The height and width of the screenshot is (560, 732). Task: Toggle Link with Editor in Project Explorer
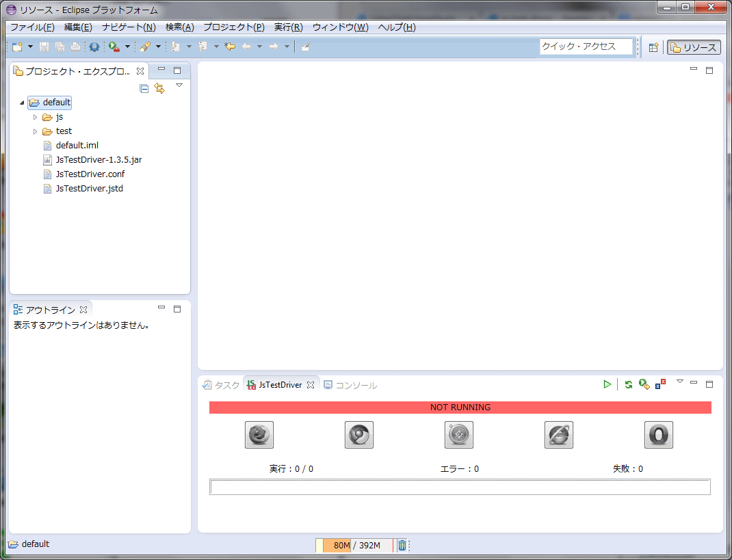click(159, 89)
